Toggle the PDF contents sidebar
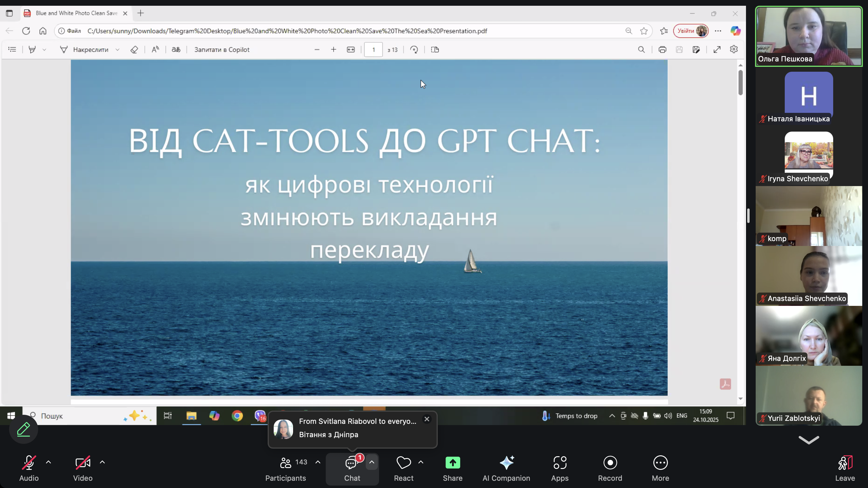The image size is (868, 488). tap(12, 50)
